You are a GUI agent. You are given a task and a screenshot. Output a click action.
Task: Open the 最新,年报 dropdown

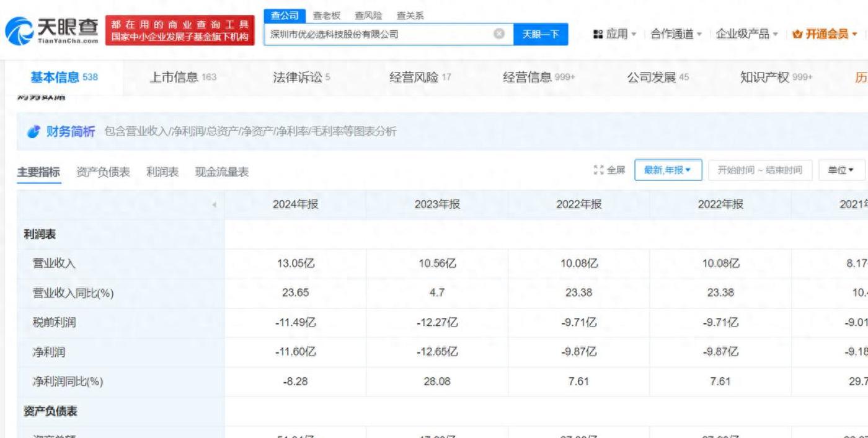(x=667, y=170)
